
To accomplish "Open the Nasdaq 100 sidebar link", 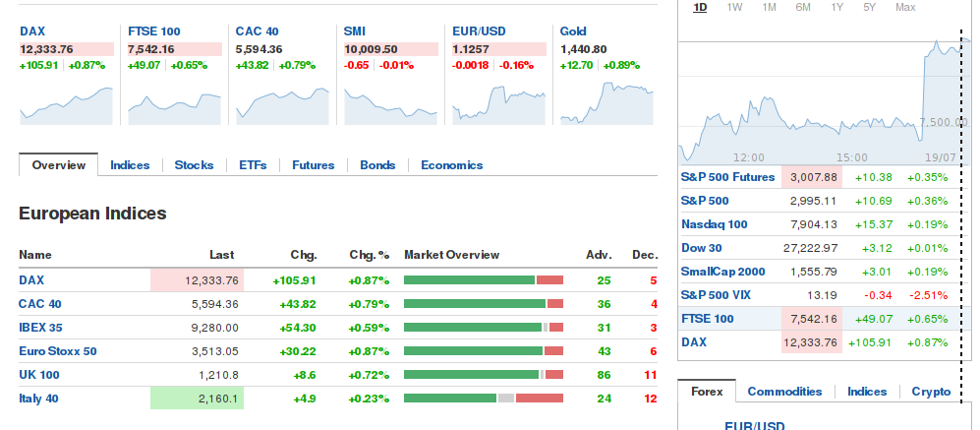I will [715, 224].
